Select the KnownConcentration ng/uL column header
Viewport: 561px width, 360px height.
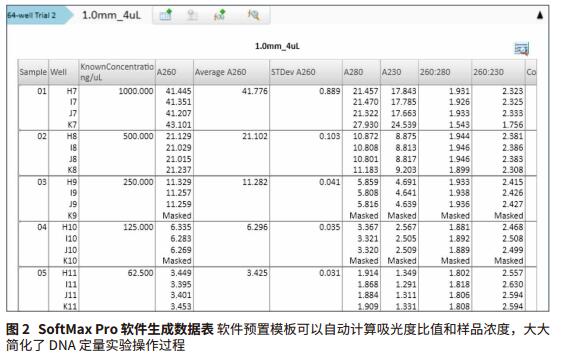[x=117, y=72]
